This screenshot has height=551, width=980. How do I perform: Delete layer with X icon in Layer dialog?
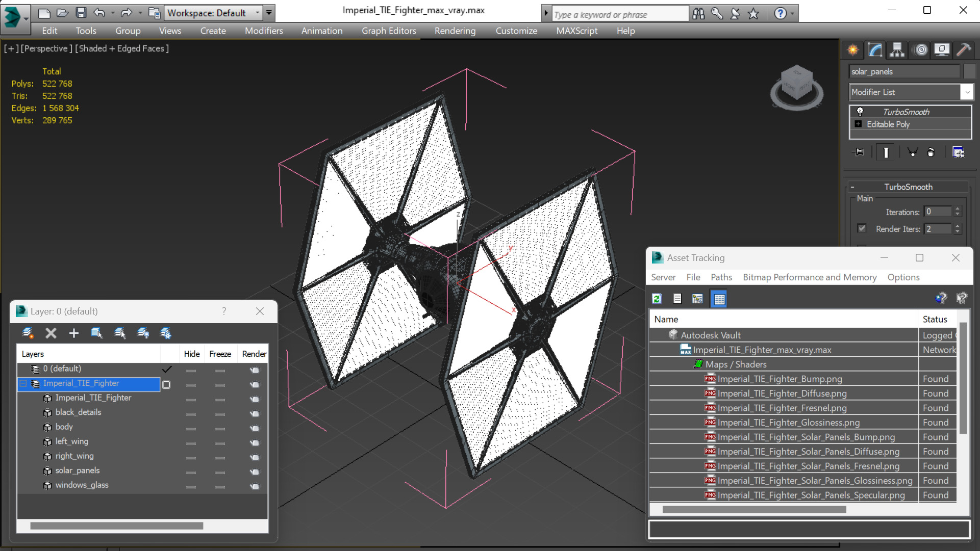click(x=51, y=333)
